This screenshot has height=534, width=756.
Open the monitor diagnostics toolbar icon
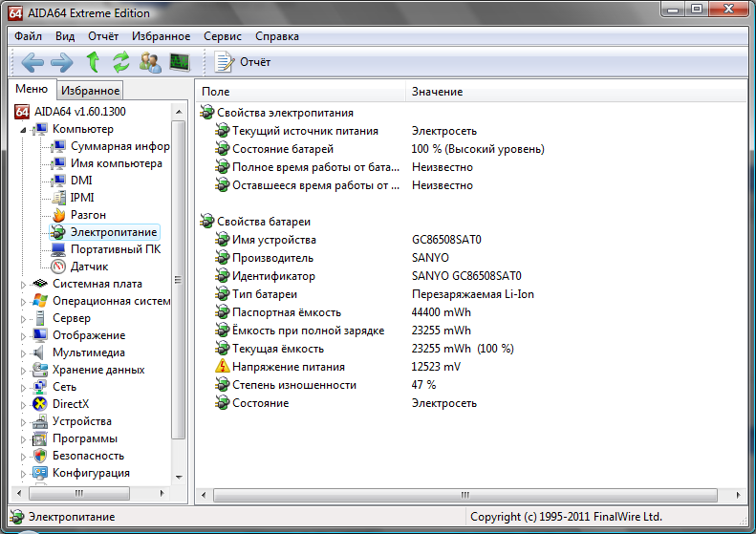click(x=180, y=62)
